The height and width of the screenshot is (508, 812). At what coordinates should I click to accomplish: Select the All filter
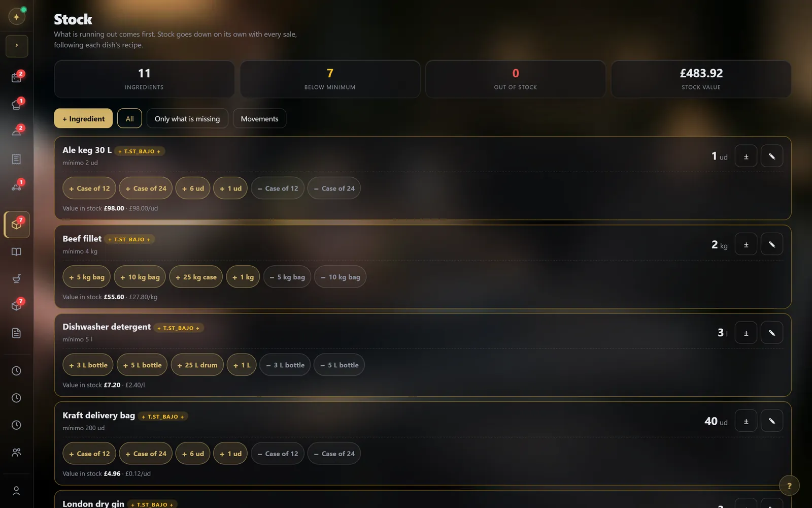pos(129,118)
